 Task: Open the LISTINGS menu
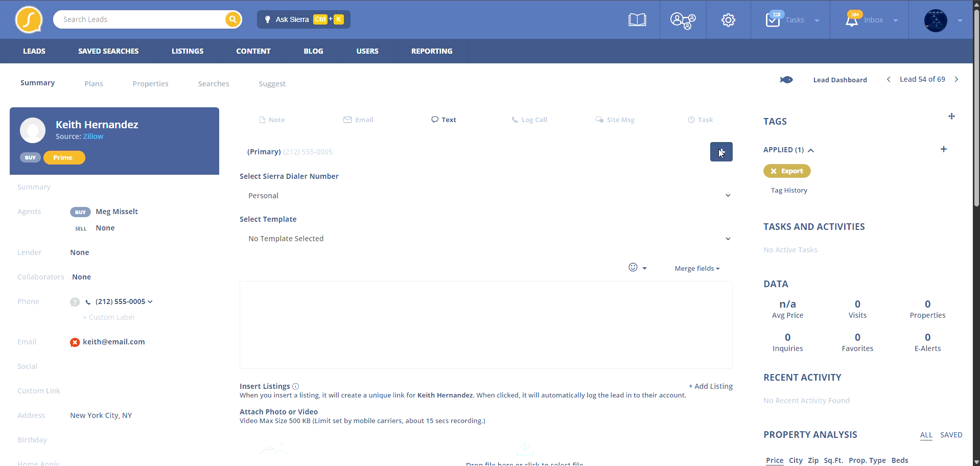tap(188, 51)
